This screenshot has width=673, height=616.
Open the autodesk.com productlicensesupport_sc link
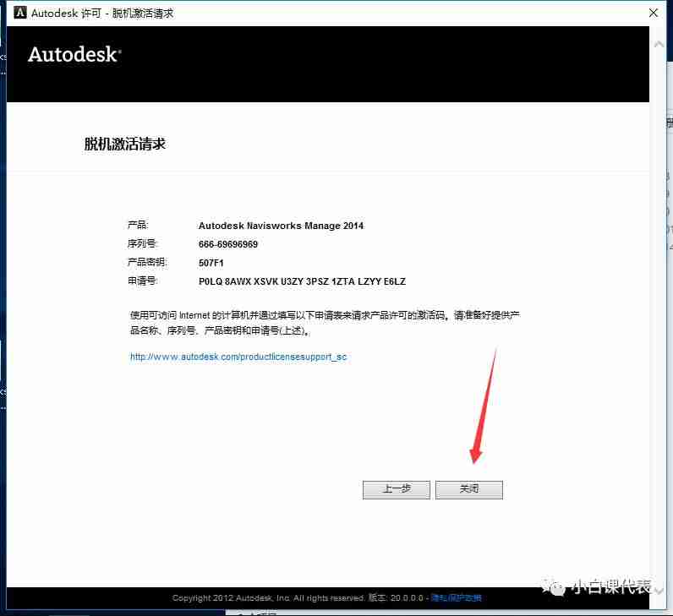coord(238,357)
